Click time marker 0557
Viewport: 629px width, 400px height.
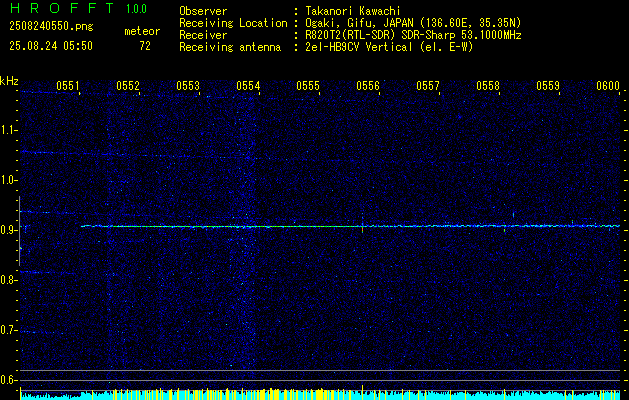point(428,86)
